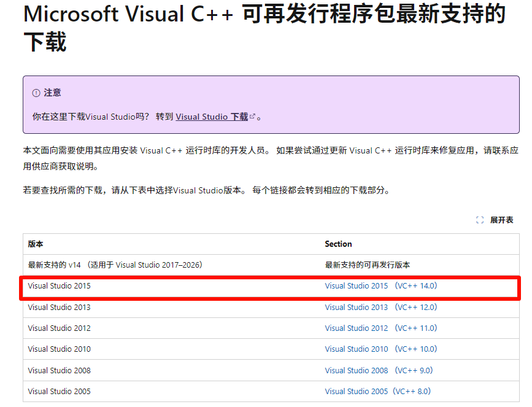Click the 展开表 button
The image size is (532, 407).
click(495, 220)
